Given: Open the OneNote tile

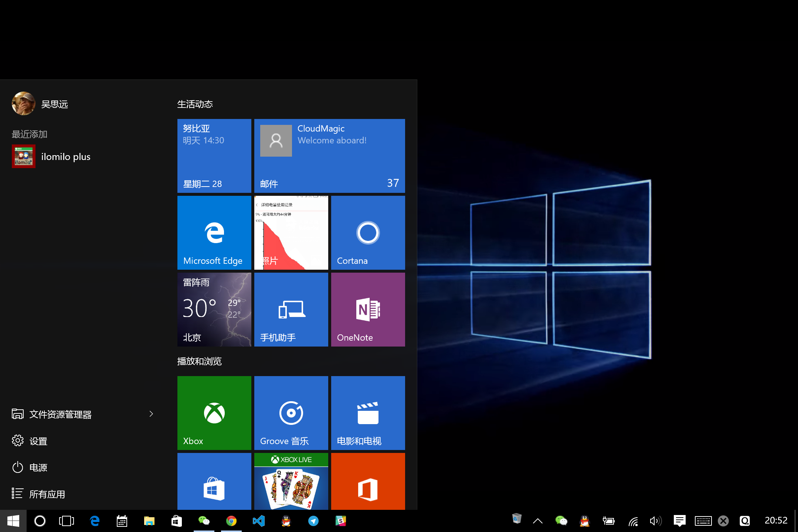Looking at the screenshot, I should (x=367, y=309).
